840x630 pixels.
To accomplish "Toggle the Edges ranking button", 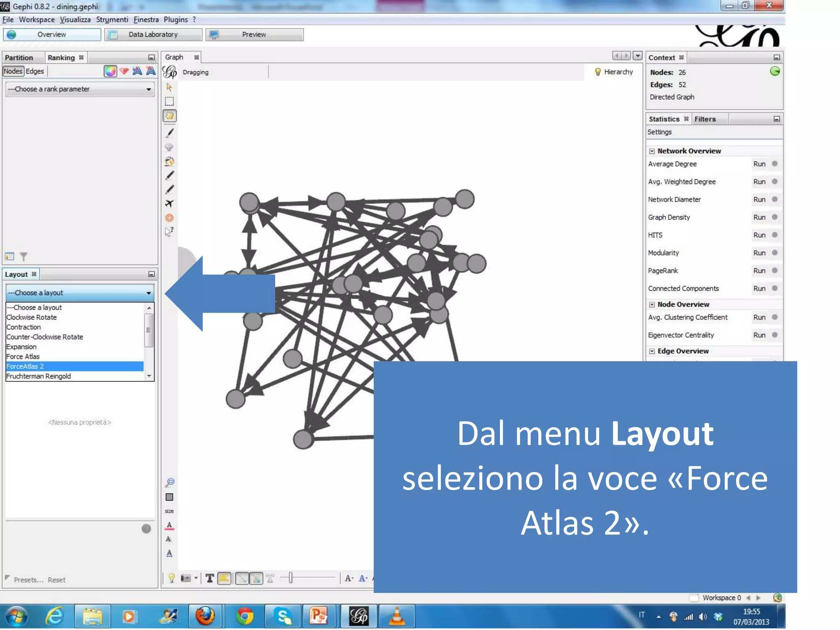I will point(35,71).
